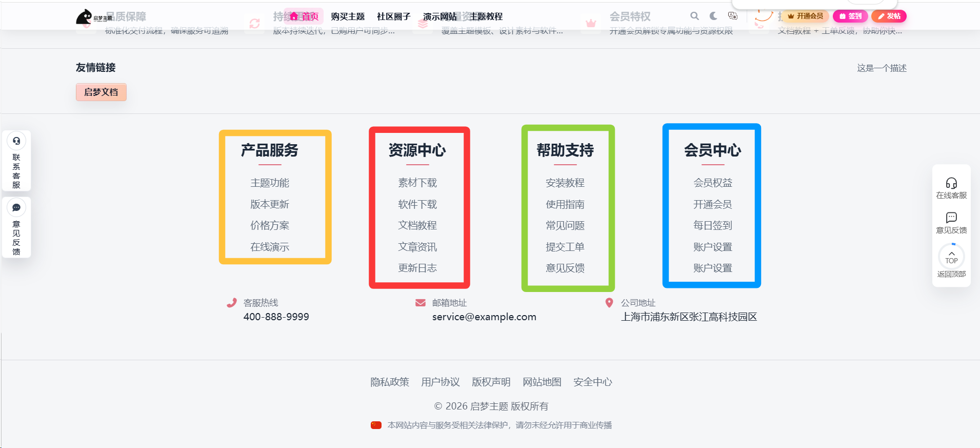The height and width of the screenshot is (448, 980).
Task: Click the 启梦主题 logo in the header
Action: click(x=94, y=17)
